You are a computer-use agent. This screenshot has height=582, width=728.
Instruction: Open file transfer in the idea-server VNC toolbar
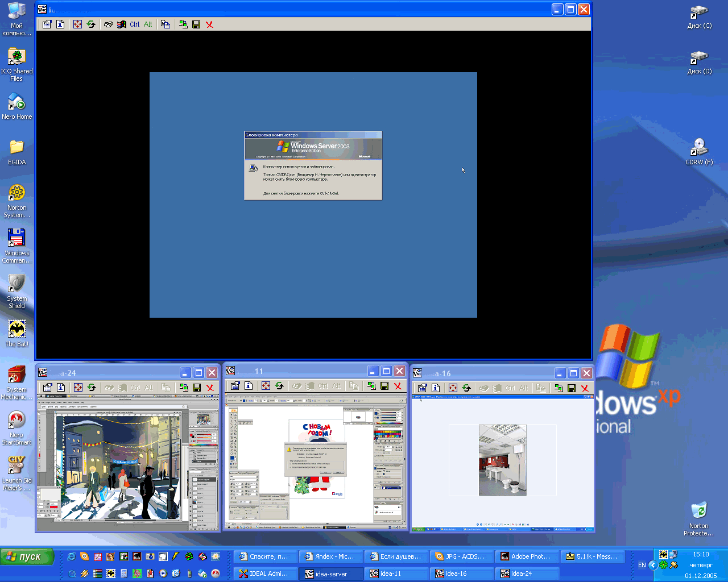point(165,24)
